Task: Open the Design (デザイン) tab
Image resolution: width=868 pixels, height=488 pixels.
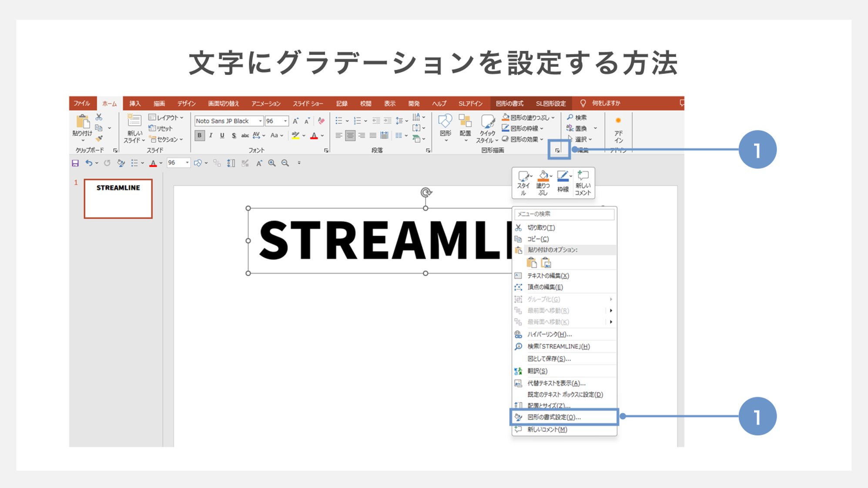Action: click(x=186, y=104)
